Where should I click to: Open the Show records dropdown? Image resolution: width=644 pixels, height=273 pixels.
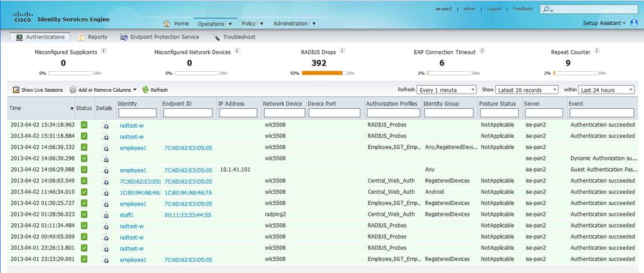click(527, 90)
